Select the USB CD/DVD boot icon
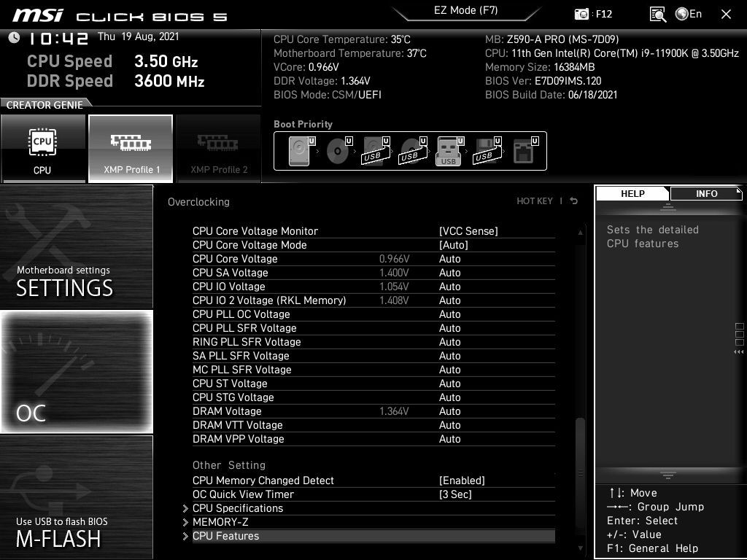747x560 pixels. click(x=414, y=151)
